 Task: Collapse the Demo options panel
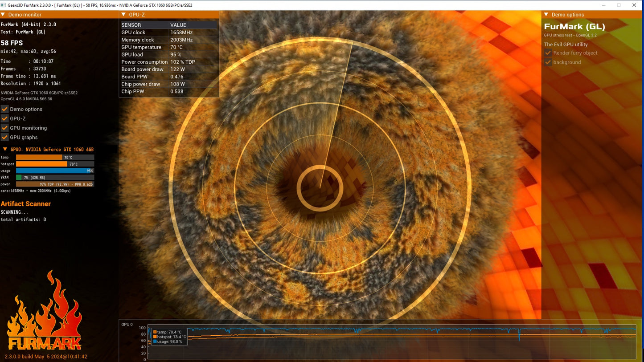(546, 15)
